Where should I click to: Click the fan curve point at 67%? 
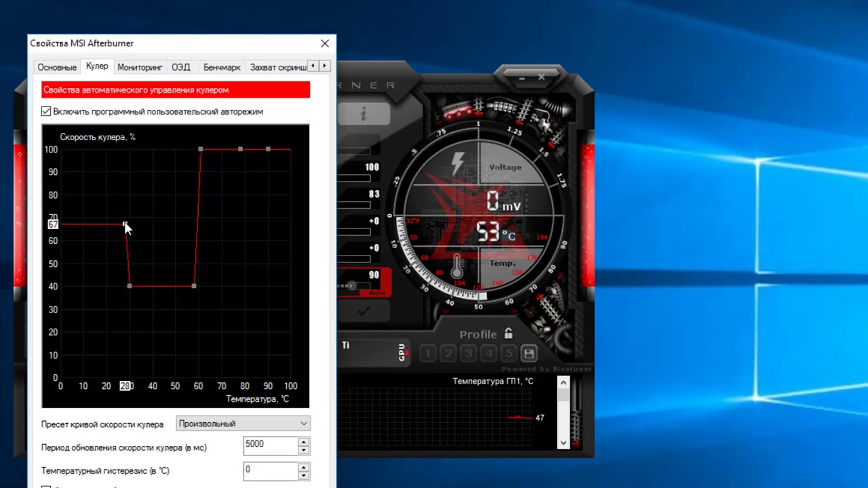point(125,224)
